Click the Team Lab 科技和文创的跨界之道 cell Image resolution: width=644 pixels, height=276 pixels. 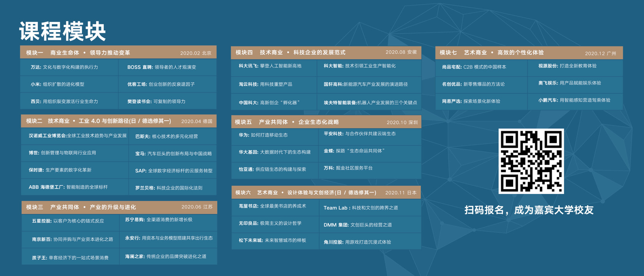(370, 208)
